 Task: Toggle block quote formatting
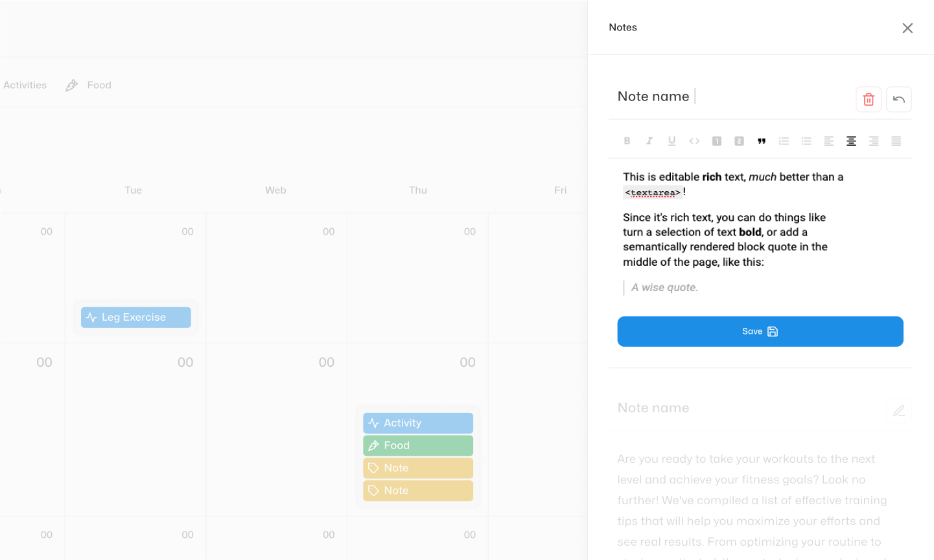point(762,141)
